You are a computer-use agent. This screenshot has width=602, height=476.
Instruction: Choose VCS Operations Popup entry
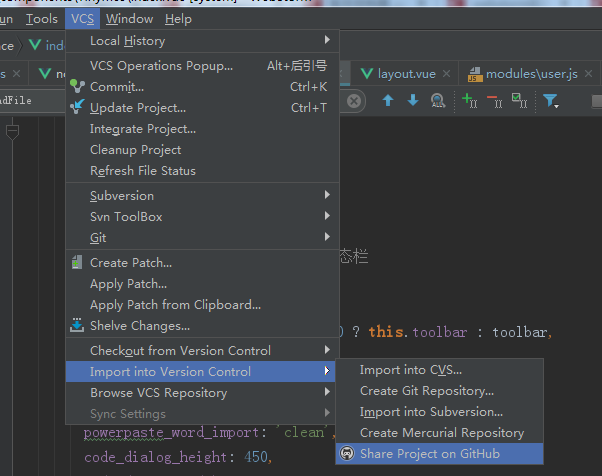(202, 66)
